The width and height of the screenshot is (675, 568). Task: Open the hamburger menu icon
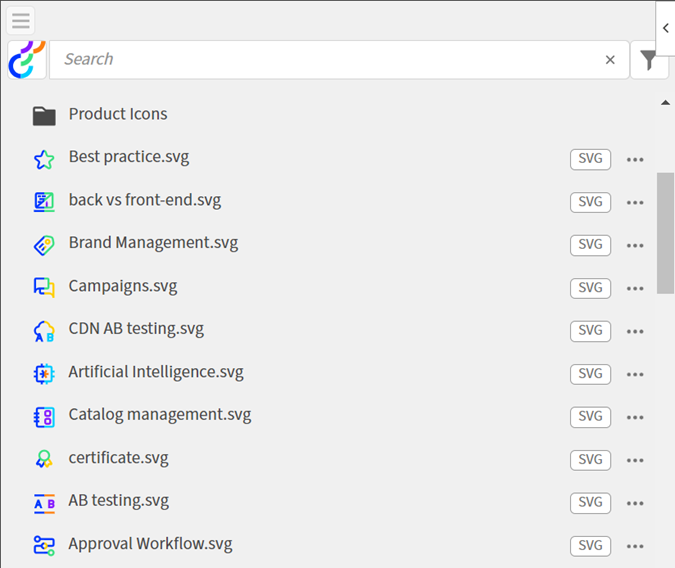[21, 20]
